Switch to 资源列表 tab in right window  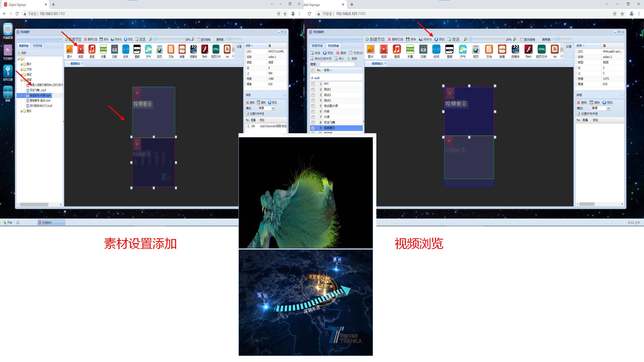pos(317,46)
